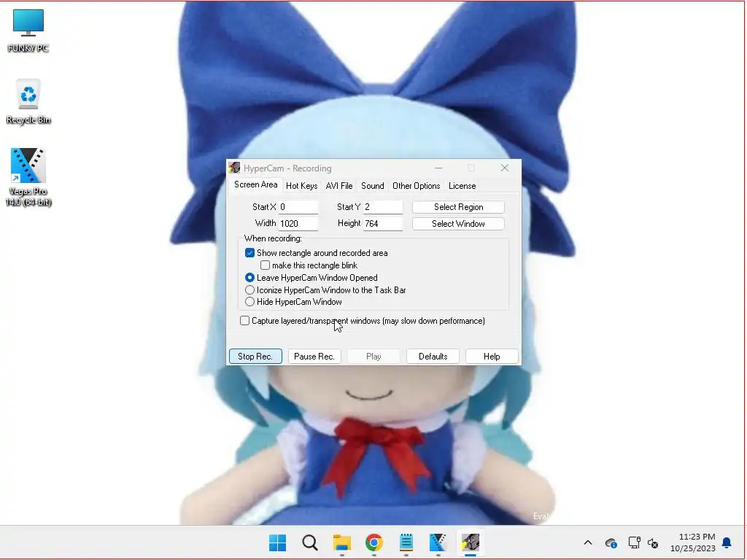
Task: Click the Select Region button
Action: tap(458, 207)
